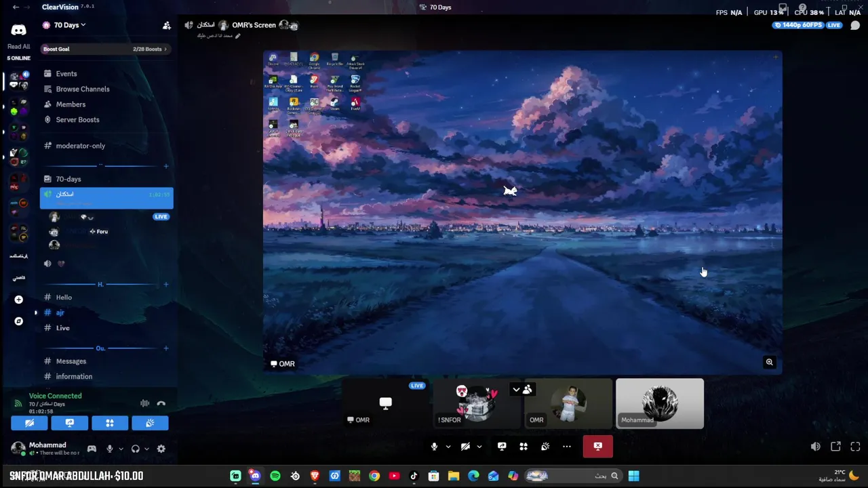Click the share screen button in voice panel

click(x=69, y=423)
